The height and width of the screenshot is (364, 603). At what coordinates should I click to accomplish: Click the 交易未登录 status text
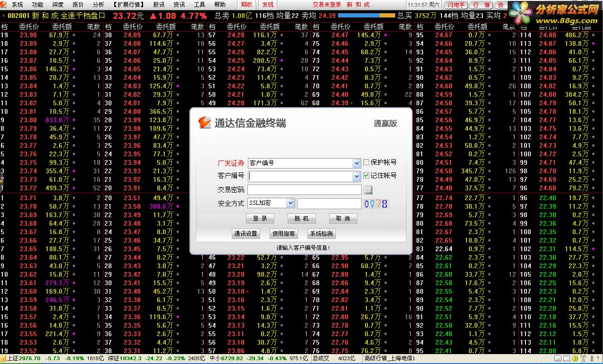click(x=327, y=5)
